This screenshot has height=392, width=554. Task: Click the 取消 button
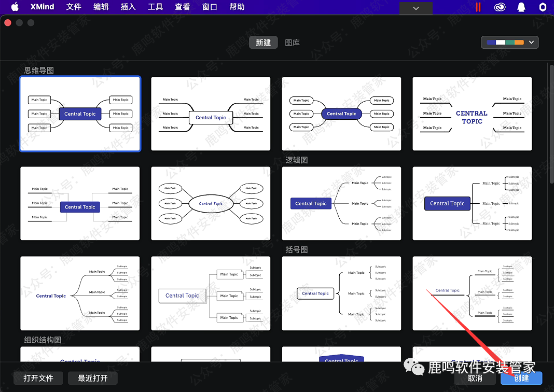(x=475, y=378)
